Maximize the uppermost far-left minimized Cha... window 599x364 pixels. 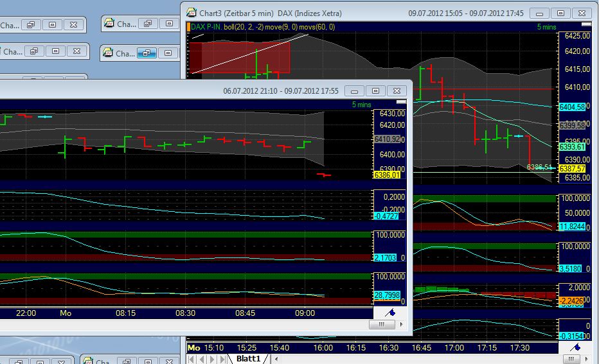pos(52,25)
